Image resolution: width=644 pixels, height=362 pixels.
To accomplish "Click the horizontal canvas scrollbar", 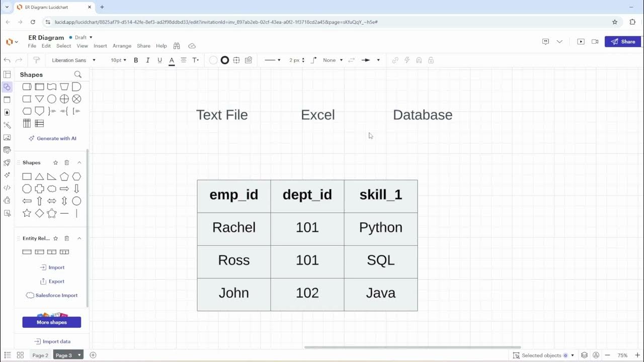I will (413, 347).
